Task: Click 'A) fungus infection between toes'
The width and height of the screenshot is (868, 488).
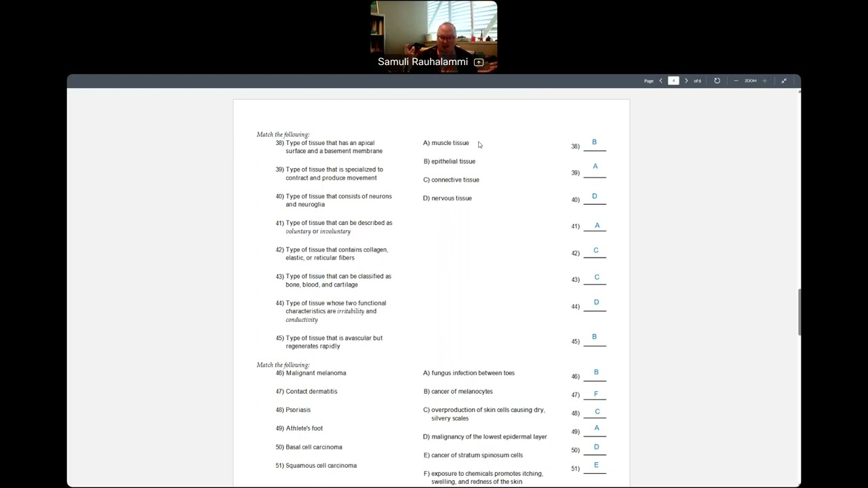Action: pos(469,373)
